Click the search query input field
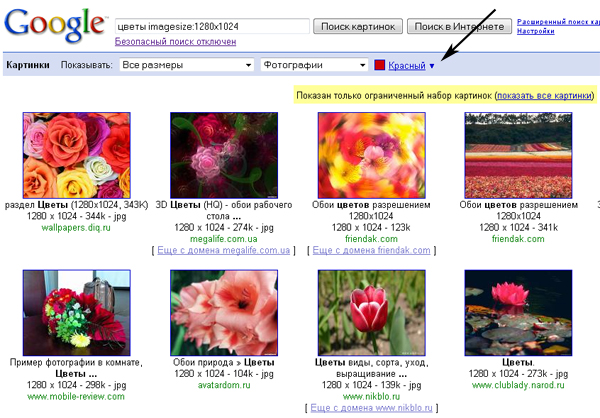 (212, 26)
